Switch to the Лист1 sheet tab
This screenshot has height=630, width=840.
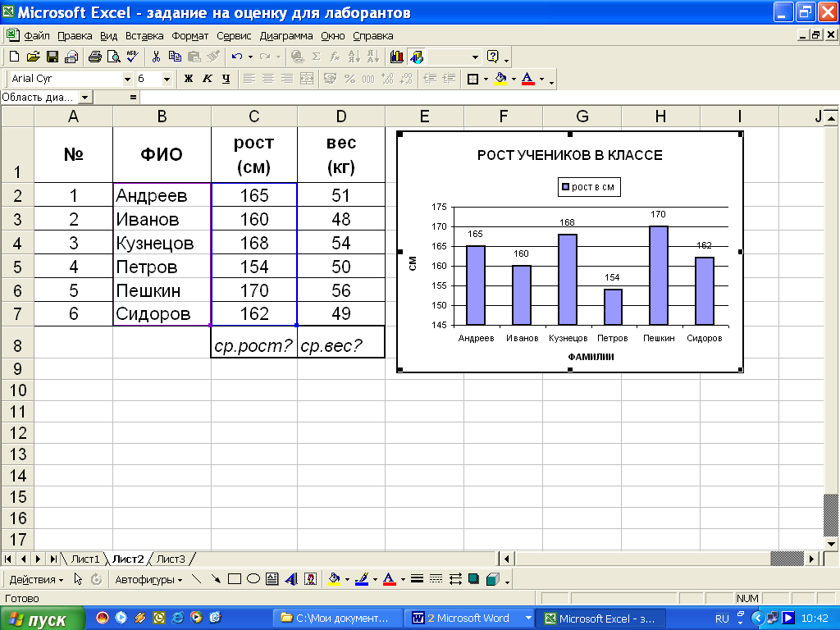pos(85,559)
